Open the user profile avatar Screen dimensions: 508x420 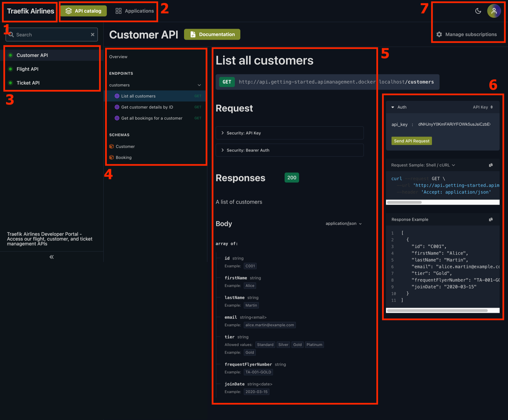494,11
